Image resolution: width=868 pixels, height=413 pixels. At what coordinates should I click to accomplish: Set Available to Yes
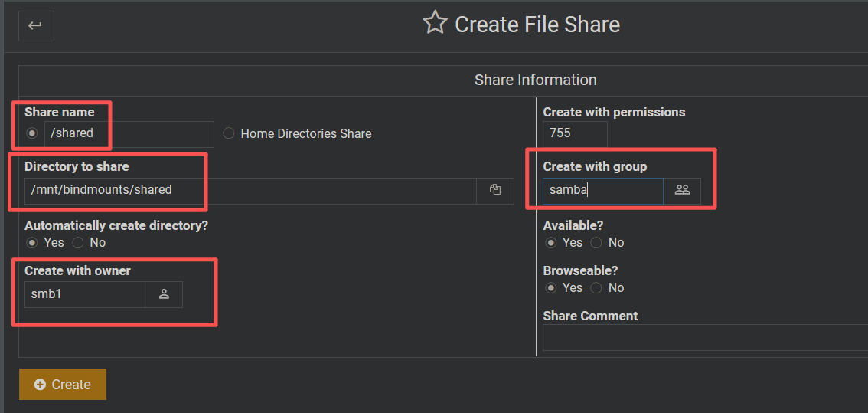pyautogui.click(x=551, y=243)
